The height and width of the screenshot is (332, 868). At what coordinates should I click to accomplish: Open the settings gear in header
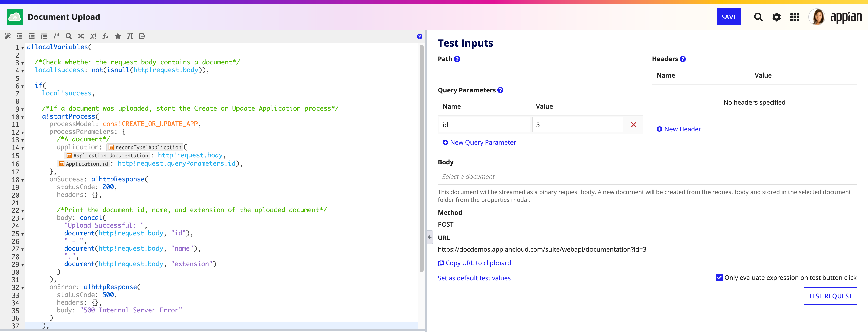[776, 17]
